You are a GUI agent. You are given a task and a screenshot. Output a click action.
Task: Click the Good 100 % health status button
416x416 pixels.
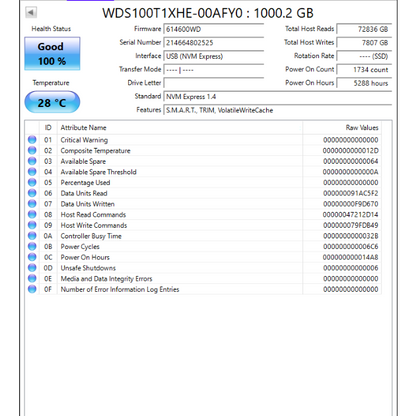point(52,54)
